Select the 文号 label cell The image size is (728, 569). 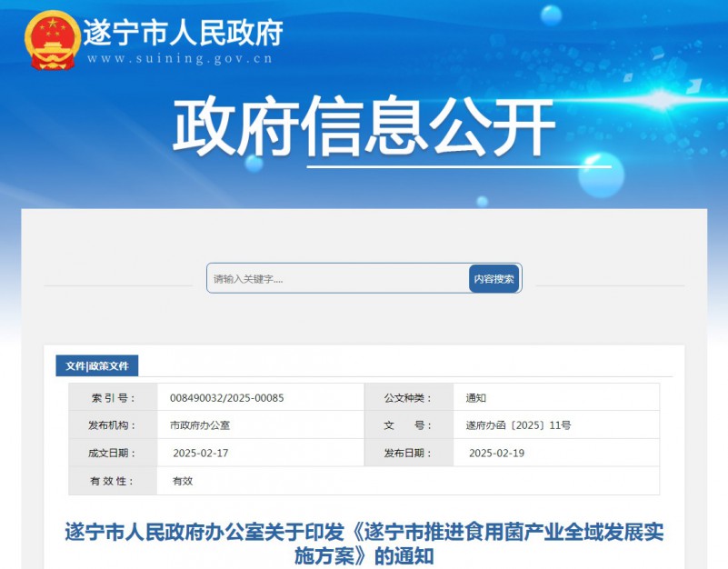point(409,425)
